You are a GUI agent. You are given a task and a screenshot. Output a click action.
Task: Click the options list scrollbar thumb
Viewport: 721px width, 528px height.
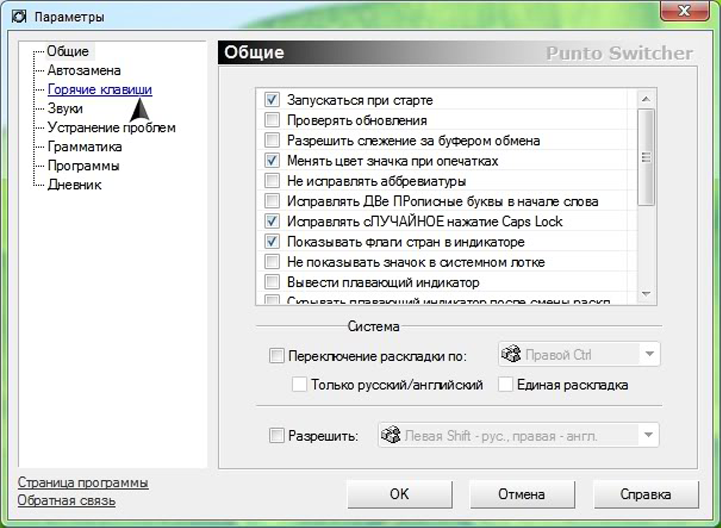(646, 157)
